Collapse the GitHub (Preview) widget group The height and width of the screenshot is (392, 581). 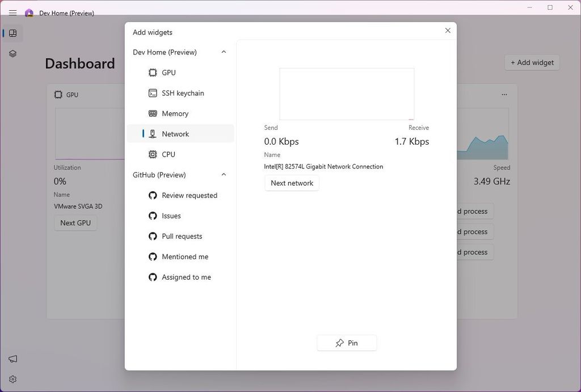[223, 175]
